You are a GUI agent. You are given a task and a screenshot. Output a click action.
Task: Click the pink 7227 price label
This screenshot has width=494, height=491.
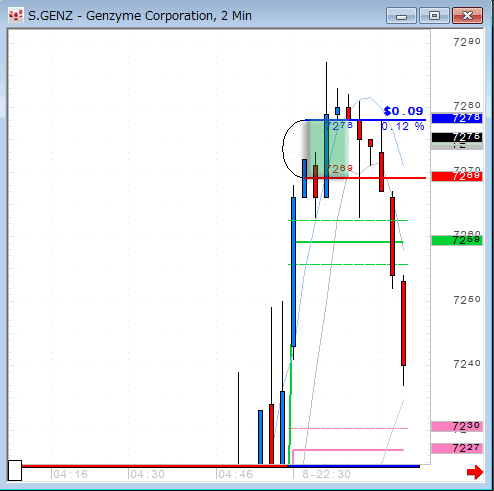[x=457, y=448]
